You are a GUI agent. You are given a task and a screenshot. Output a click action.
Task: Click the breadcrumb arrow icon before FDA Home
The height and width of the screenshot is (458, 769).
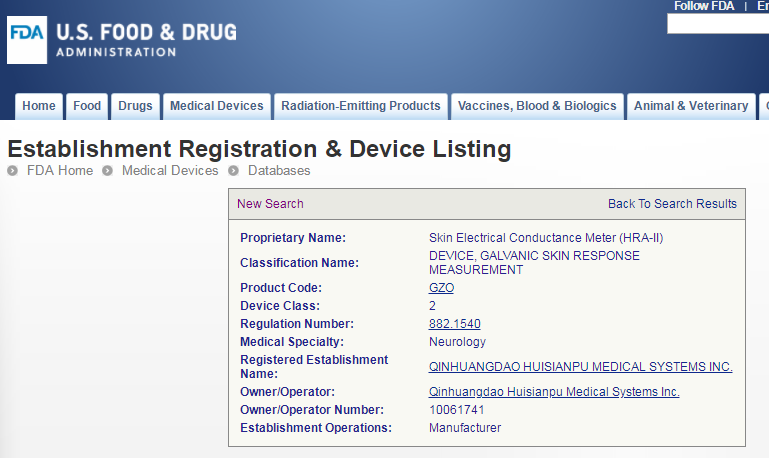13,171
